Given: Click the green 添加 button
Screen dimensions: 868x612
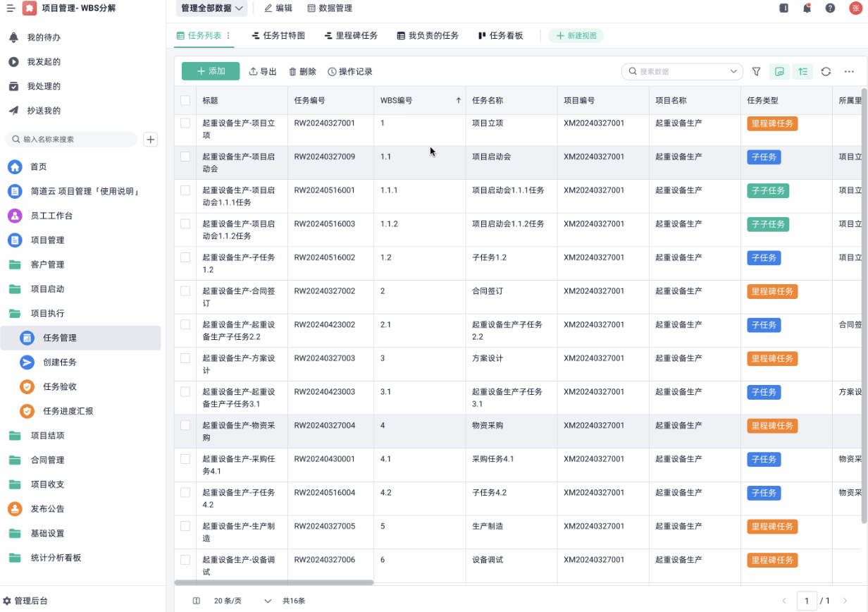Looking at the screenshot, I should coord(211,71).
